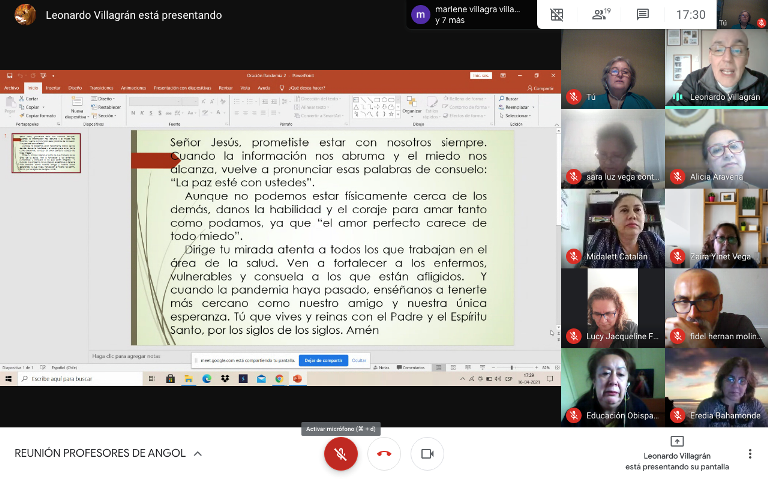
Task: Show the participants list with 19 people
Action: pyautogui.click(x=599, y=15)
